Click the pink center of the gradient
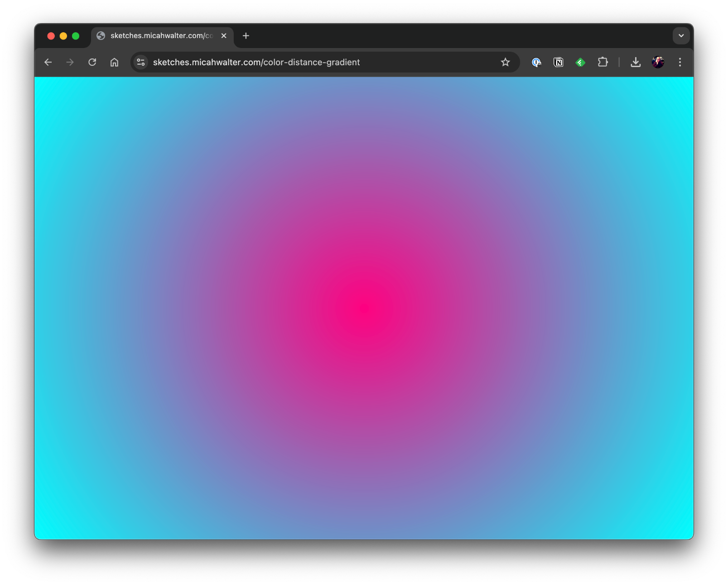Screen dimensions: 728x585 coord(364,308)
